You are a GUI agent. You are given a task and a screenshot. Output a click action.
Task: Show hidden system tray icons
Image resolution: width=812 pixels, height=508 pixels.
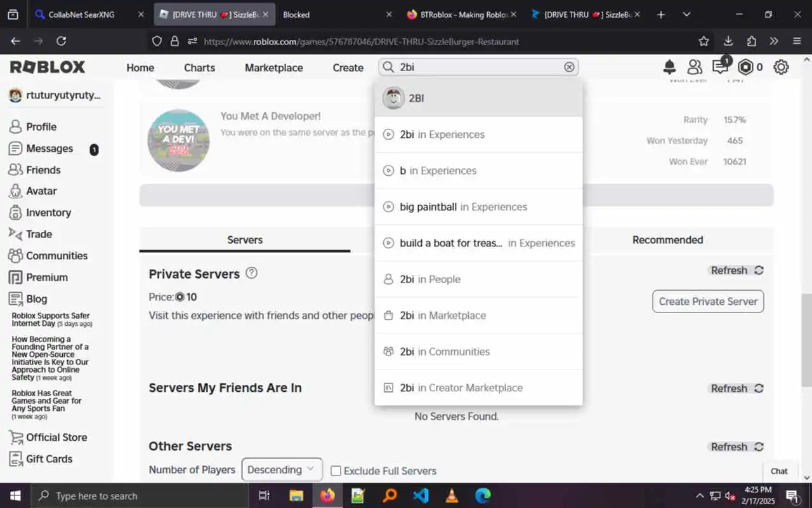point(700,496)
